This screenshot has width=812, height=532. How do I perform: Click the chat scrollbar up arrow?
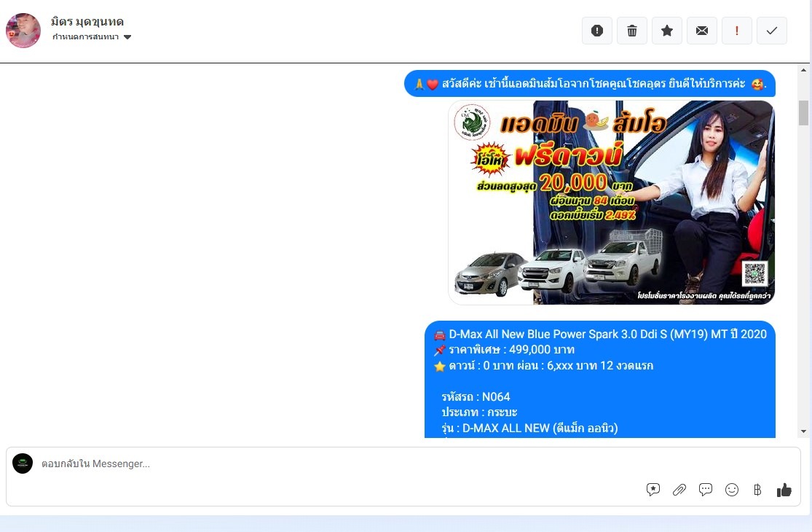(804, 70)
